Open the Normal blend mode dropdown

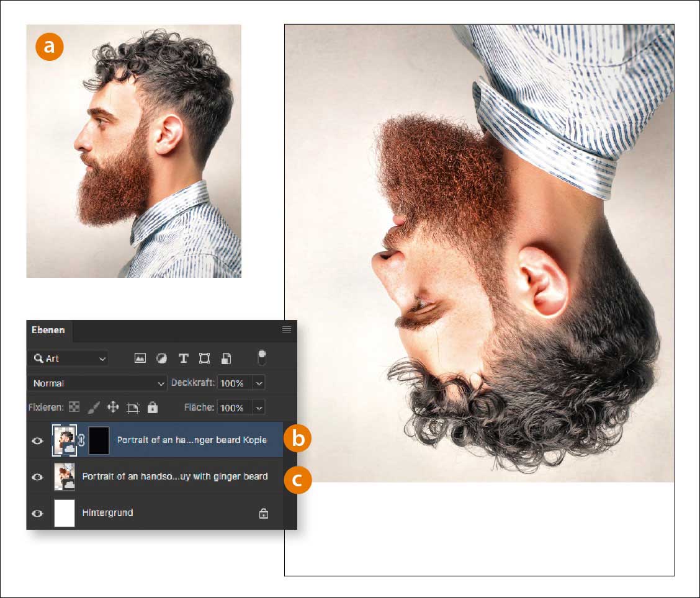coord(98,383)
